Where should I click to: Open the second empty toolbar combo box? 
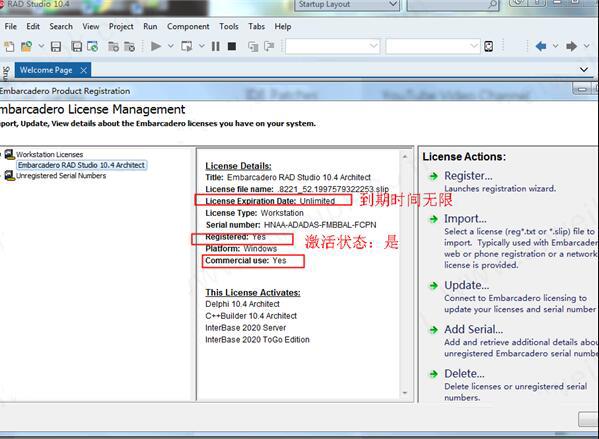pyautogui.click(x=433, y=46)
